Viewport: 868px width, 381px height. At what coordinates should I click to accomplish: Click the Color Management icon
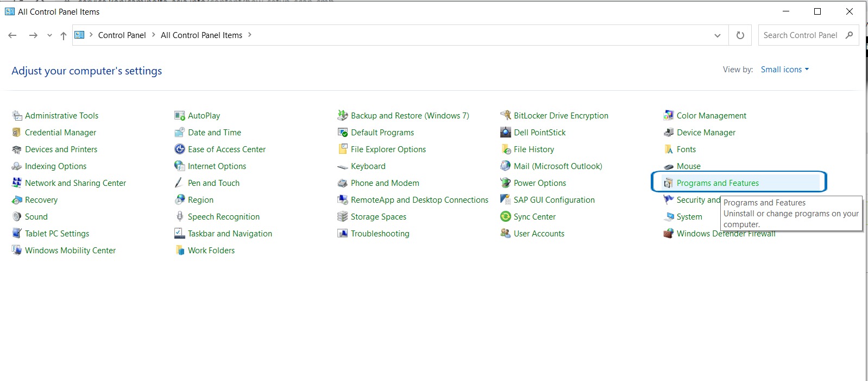pos(668,116)
